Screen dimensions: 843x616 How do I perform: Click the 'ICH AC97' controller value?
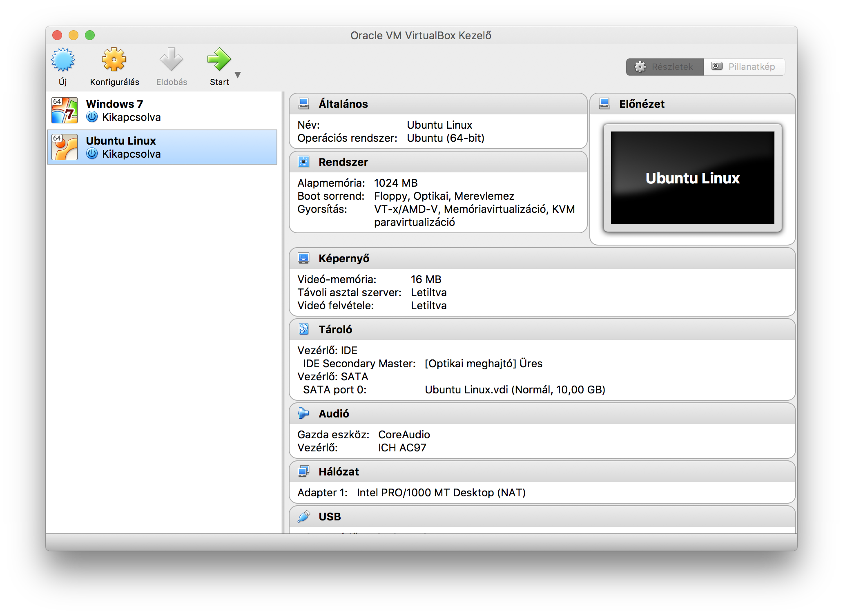[x=402, y=448]
